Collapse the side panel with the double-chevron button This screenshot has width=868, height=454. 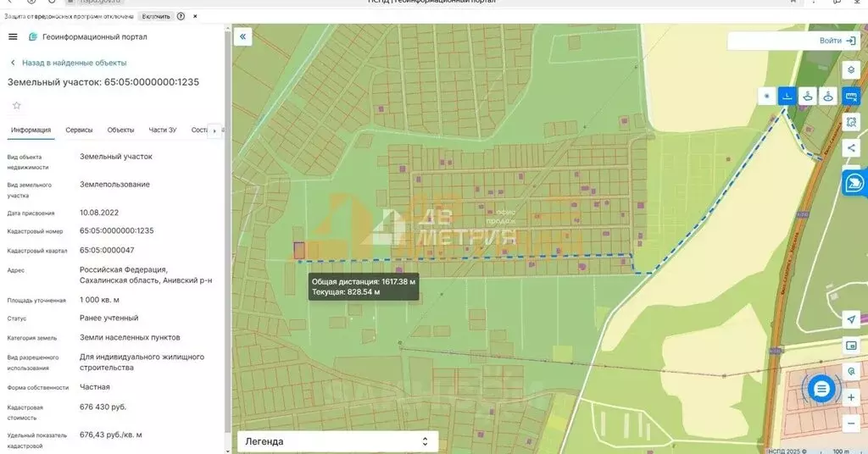coord(242,37)
